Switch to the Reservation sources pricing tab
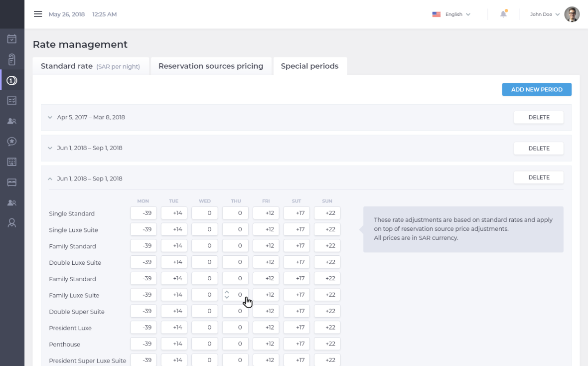Viewport: 588px width, 366px height. (x=211, y=65)
